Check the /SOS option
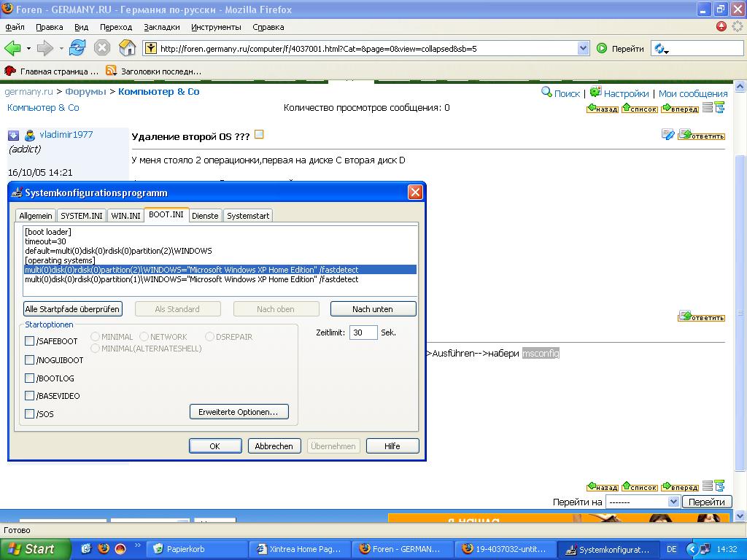This screenshot has height=560, width=747. tap(29, 414)
